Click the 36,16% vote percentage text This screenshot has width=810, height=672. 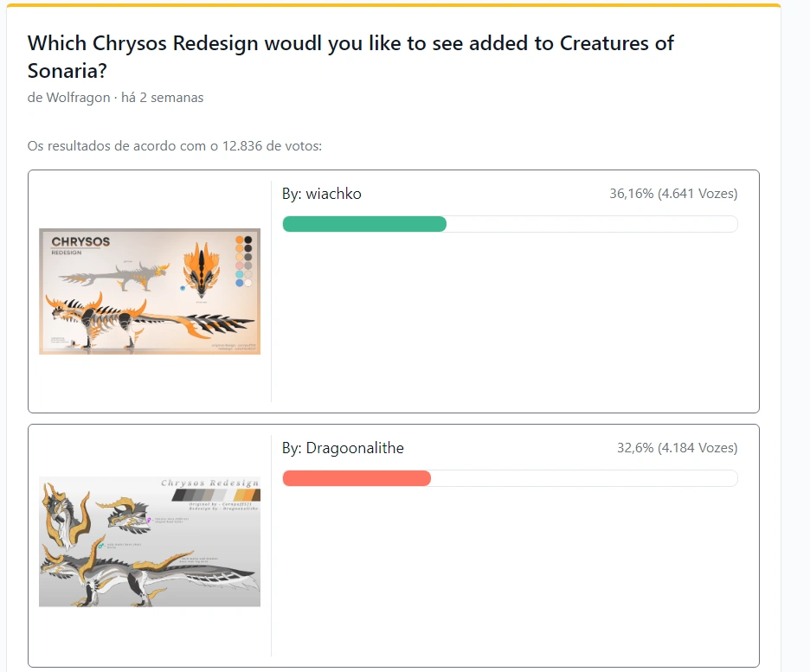click(633, 194)
